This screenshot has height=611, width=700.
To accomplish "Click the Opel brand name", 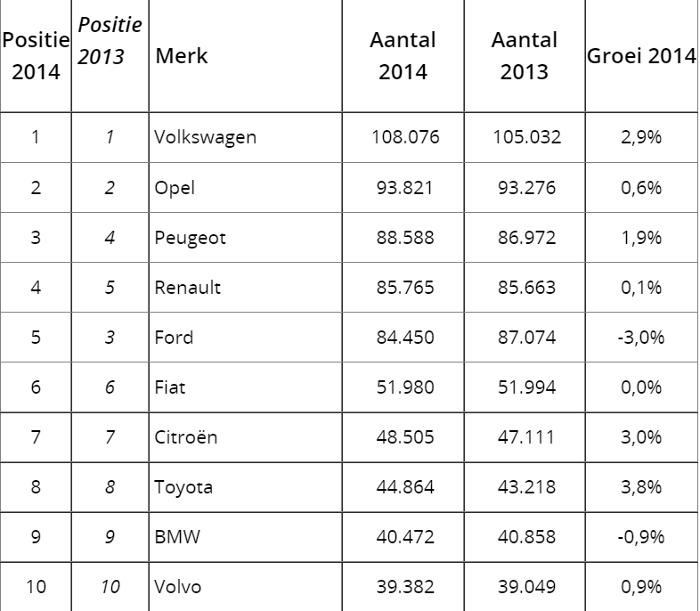I will point(175,188).
